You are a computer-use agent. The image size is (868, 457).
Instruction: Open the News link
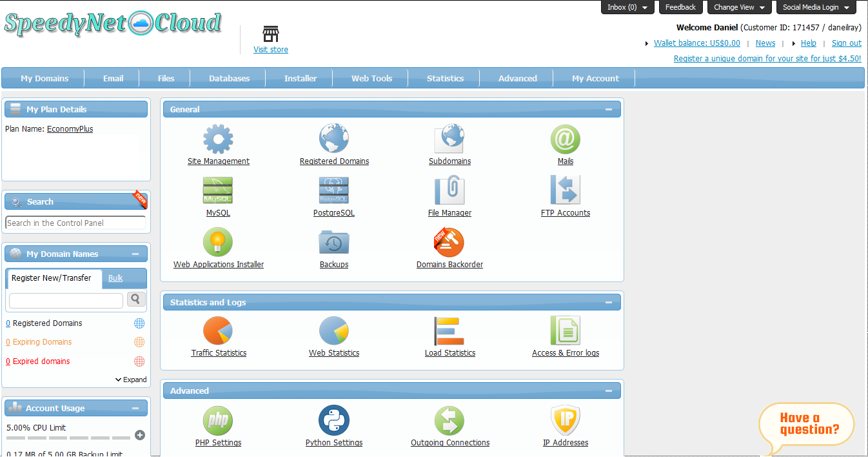[765, 43]
